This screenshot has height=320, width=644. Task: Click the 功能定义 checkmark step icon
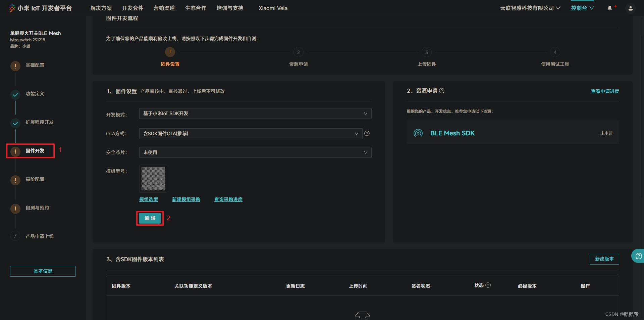[15, 95]
